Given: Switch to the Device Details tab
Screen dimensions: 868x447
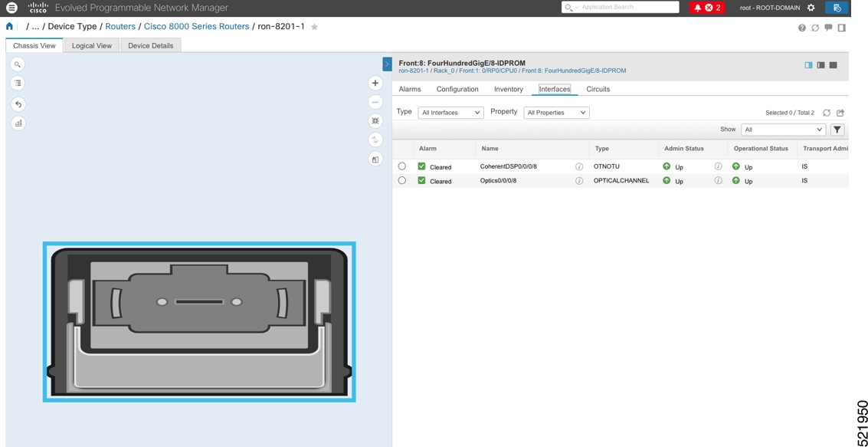Looking at the screenshot, I should click(151, 45).
